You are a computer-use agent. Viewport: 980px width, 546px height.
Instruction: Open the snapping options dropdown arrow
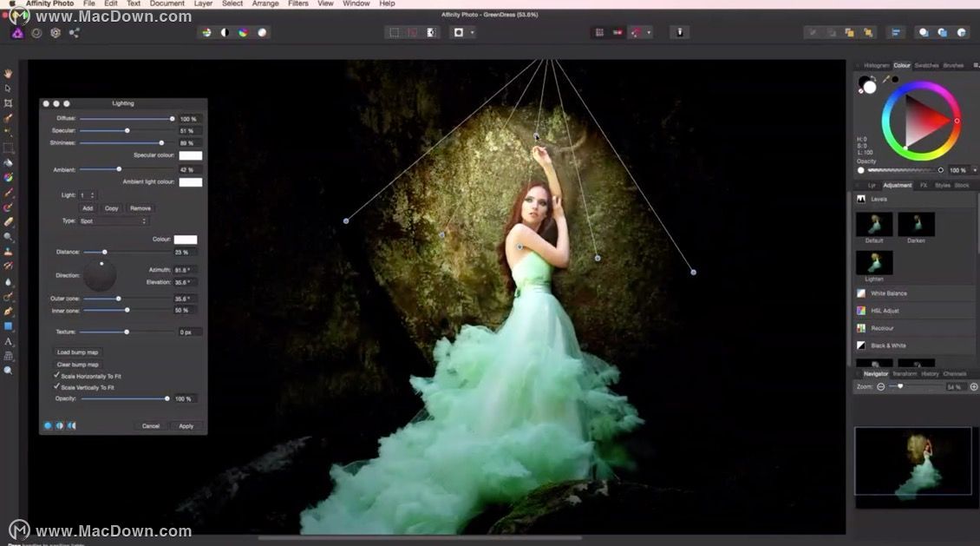click(649, 32)
